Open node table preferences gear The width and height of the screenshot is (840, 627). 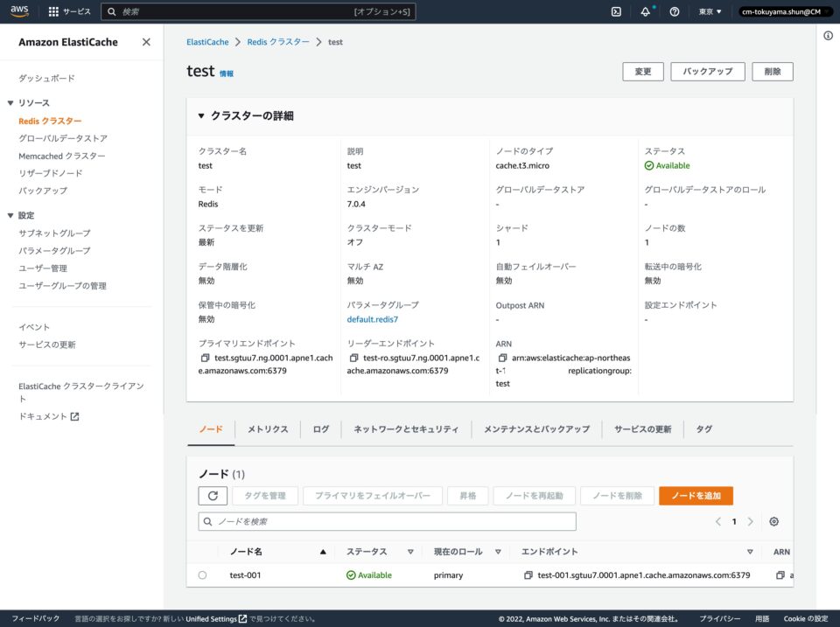point(774,521)
